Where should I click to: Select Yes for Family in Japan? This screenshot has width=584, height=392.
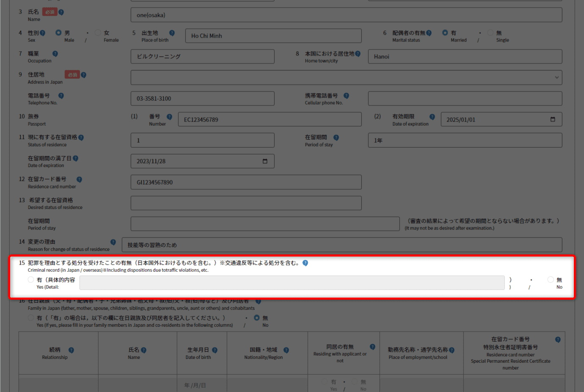(31, 318)
